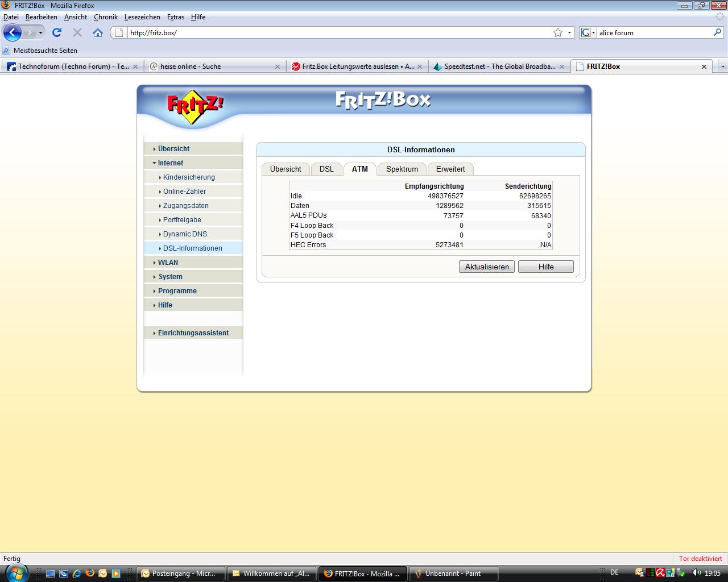The image size is (728, 582).
Task: Bookmark page with the star icon
Action: 558,32
